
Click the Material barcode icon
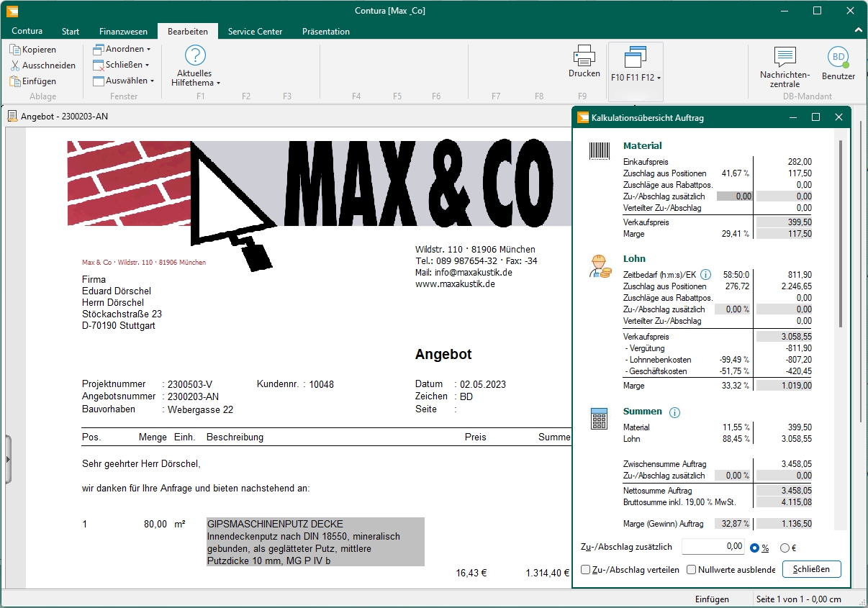tap(599, 151)
